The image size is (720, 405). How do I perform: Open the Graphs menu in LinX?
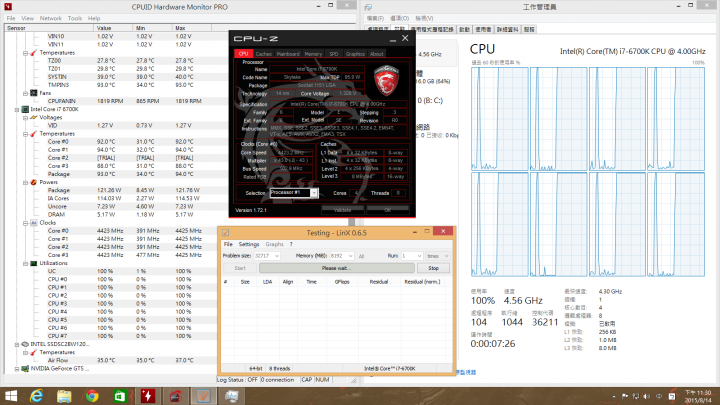point(274,244)
